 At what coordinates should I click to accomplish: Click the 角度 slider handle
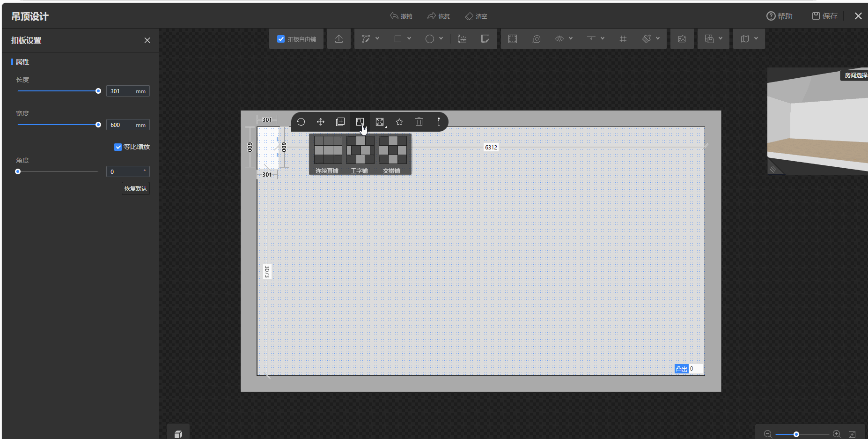click(18, 171)
